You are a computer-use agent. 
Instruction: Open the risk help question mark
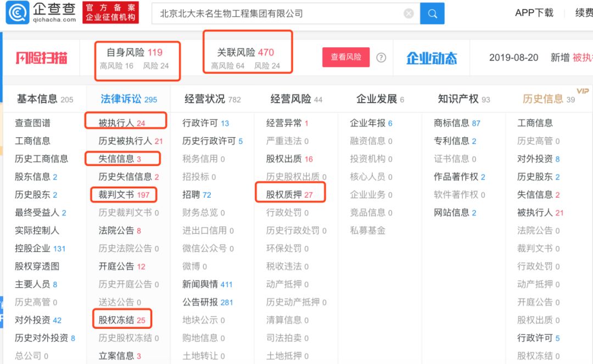click(381, 58)
